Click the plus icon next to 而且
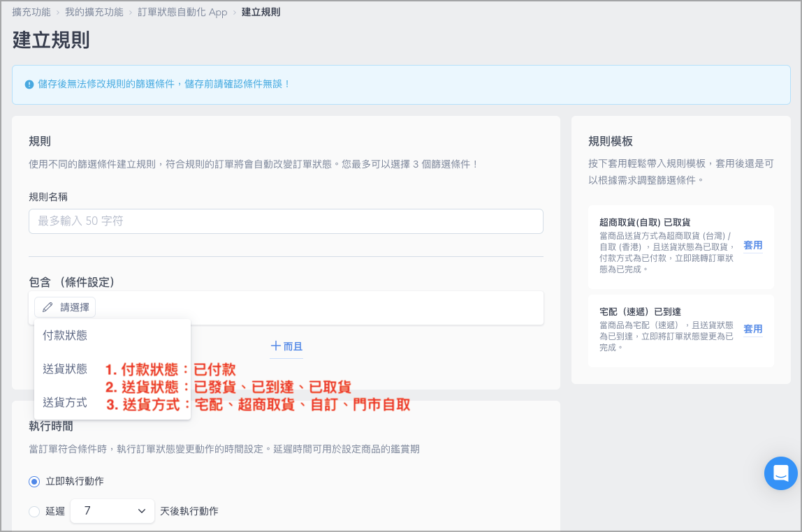This screenshot has width=802, height=532. tap(276, 346)
